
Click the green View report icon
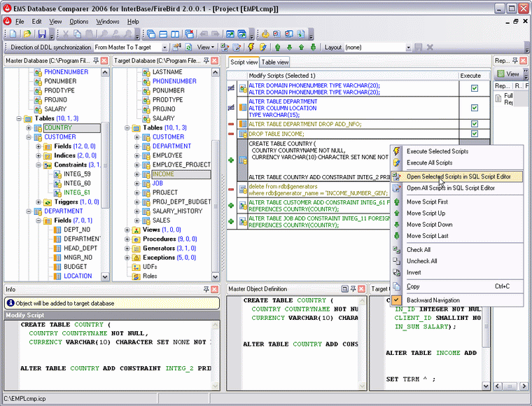point(500,73)
